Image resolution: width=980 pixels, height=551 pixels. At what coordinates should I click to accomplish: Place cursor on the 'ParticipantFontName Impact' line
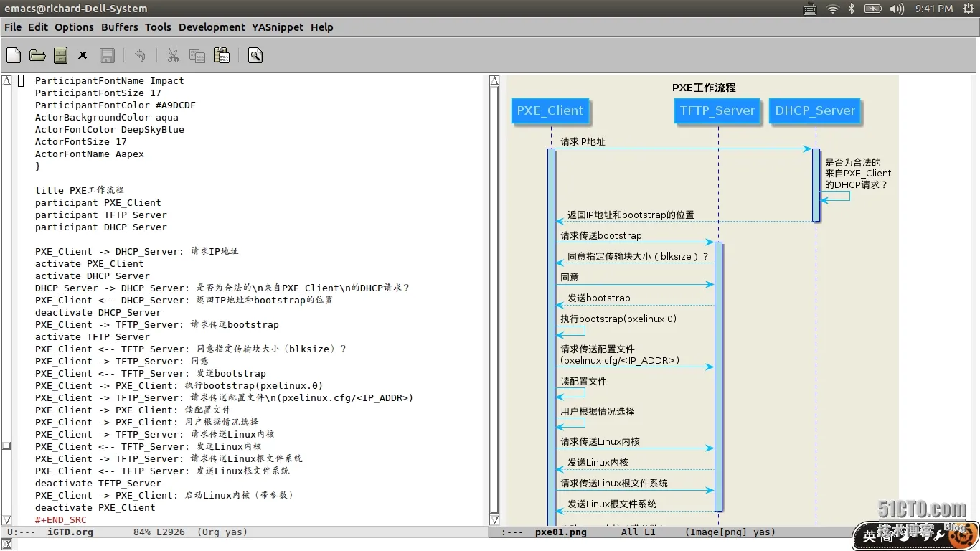(109, 81)
